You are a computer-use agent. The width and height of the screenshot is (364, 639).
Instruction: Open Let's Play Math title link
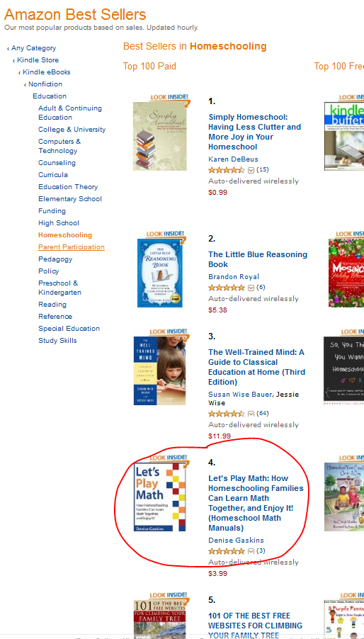tap(256, 503)
